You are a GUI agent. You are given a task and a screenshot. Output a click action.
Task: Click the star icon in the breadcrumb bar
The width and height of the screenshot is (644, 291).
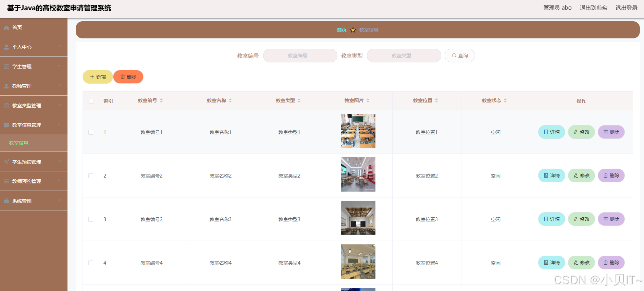tap(353, 30)
